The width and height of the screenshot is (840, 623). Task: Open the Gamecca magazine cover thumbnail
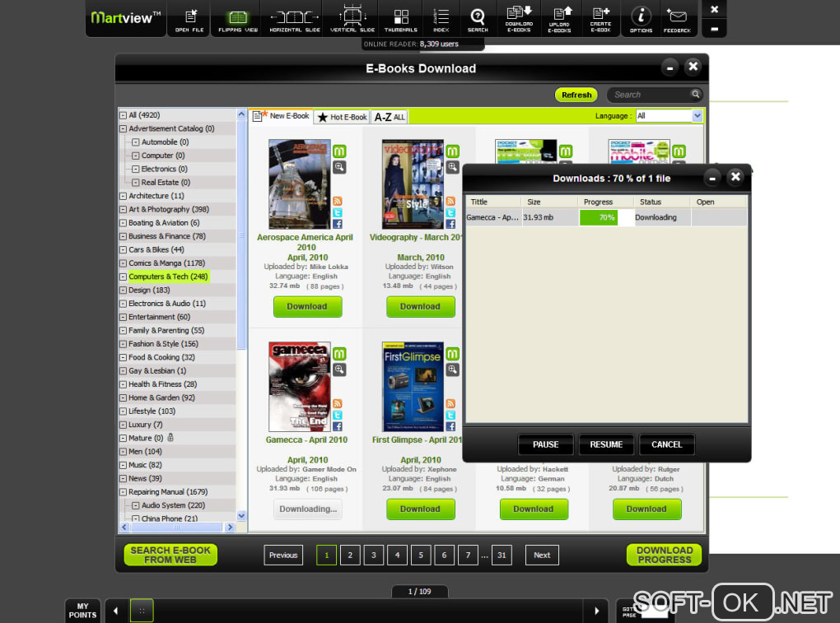(x=300, y=387)
